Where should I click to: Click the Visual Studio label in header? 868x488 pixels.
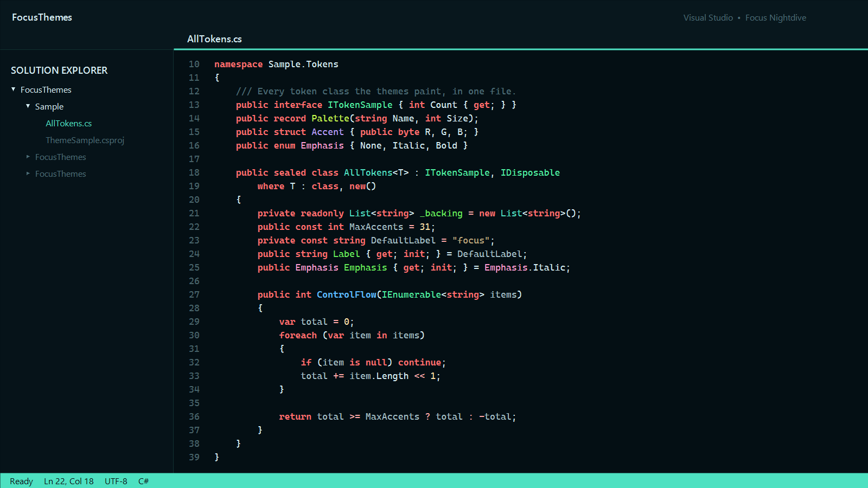point(708,18)
